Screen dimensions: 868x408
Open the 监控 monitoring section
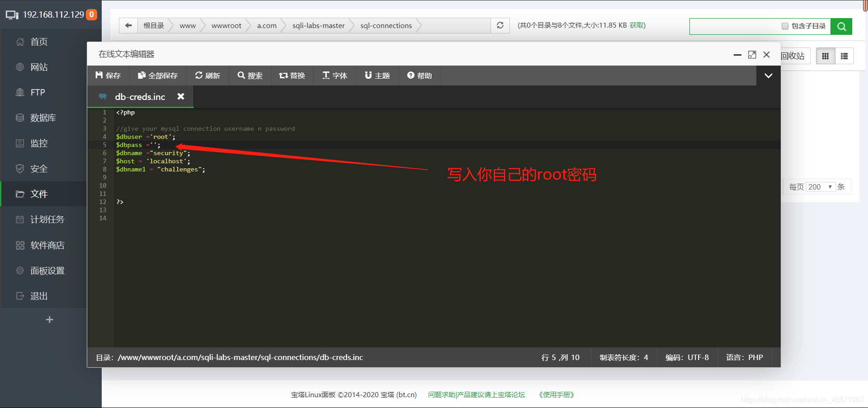pos(38,143)
